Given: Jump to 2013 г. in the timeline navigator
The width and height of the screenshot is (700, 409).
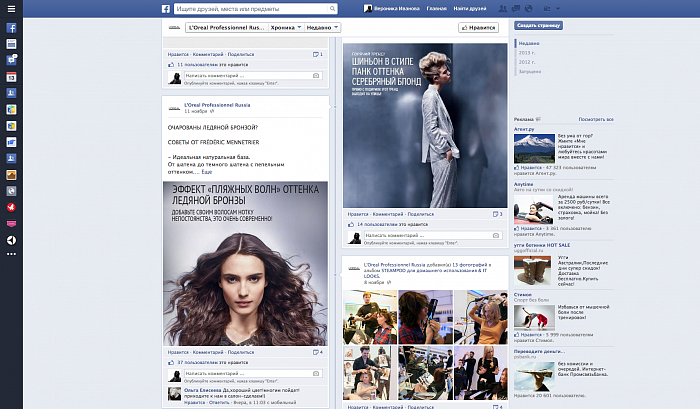Looking at the screenshot, I should [527, 53].
